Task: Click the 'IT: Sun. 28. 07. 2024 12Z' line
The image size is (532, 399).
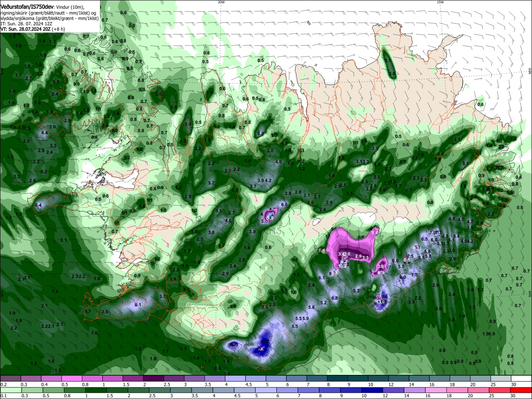Action: pos(26,24)
